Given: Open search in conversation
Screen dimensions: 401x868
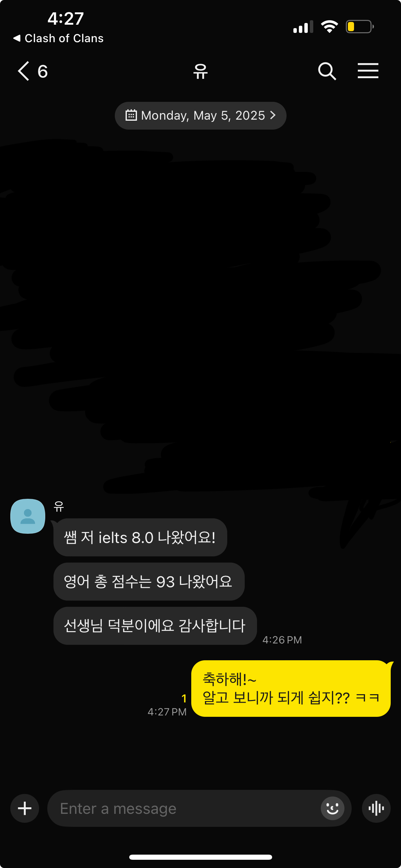Looking at the screenshot, I should 327,71.
